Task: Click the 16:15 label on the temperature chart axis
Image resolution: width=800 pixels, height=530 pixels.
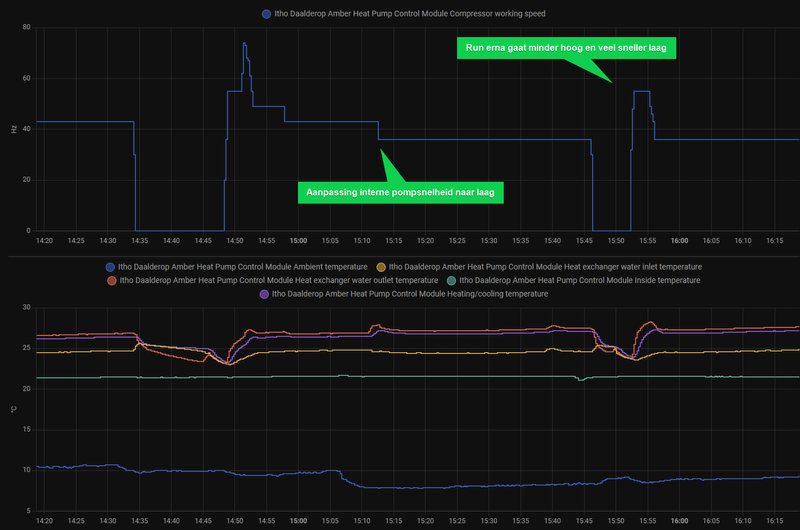Action: (x=774, y=521)
